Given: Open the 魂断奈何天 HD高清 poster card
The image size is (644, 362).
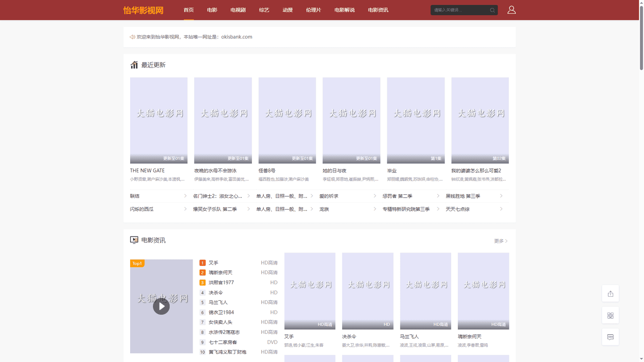Looking at the screenshot, I should 483,291.
